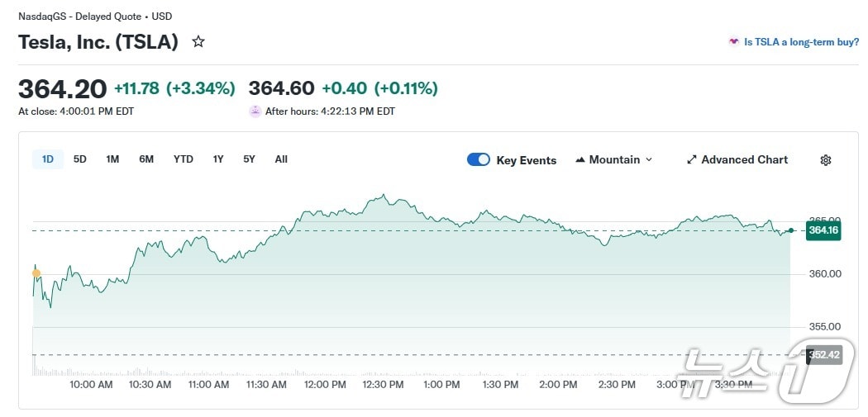
Task: Select the 1D time range tab
Action: [48, 159]
